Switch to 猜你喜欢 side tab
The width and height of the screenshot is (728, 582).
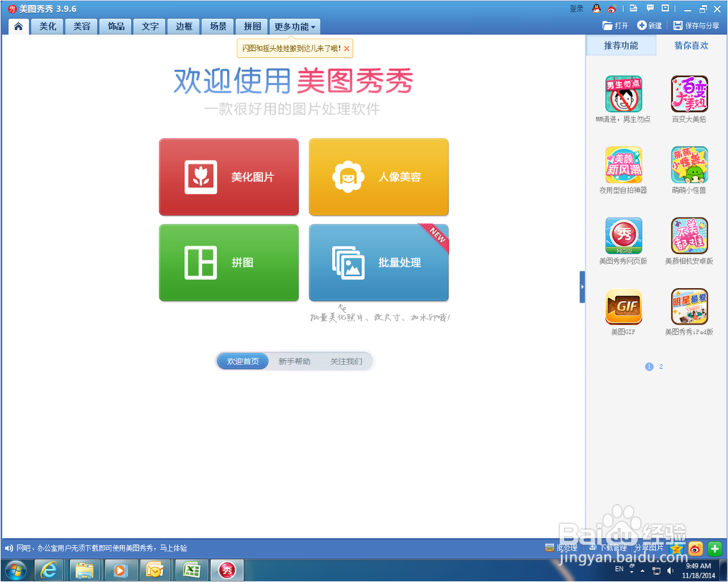[x=692, y=46]
